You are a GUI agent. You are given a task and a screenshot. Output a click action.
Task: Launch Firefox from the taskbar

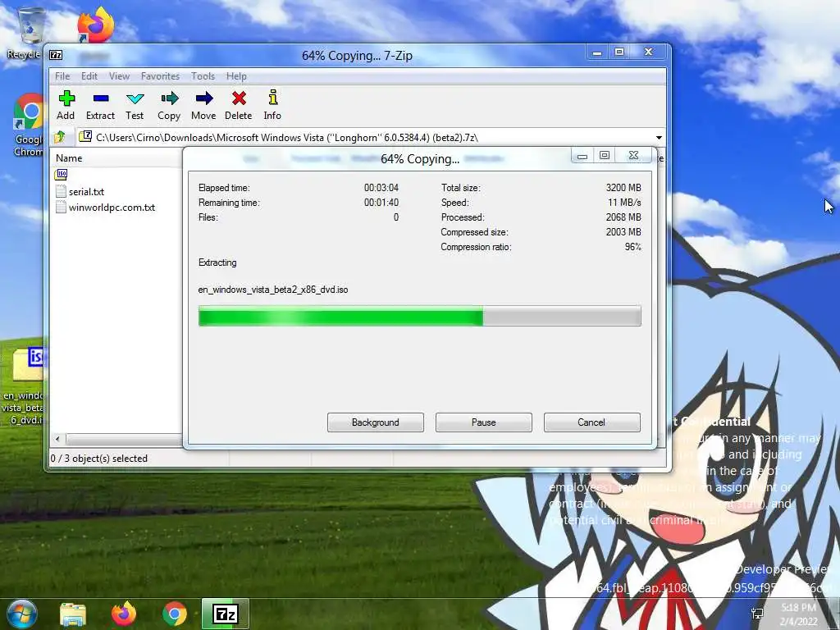click(124, 614)
